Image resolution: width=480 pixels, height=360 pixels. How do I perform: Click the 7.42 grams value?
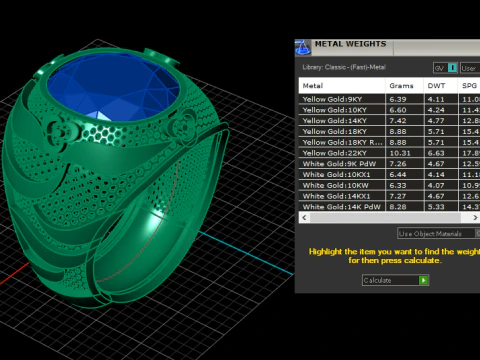tap(398, 121)
